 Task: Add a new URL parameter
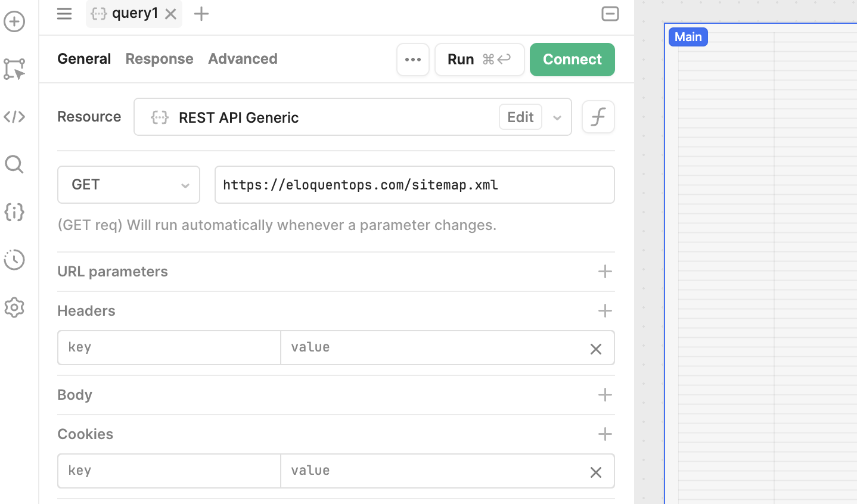[604, 272]
